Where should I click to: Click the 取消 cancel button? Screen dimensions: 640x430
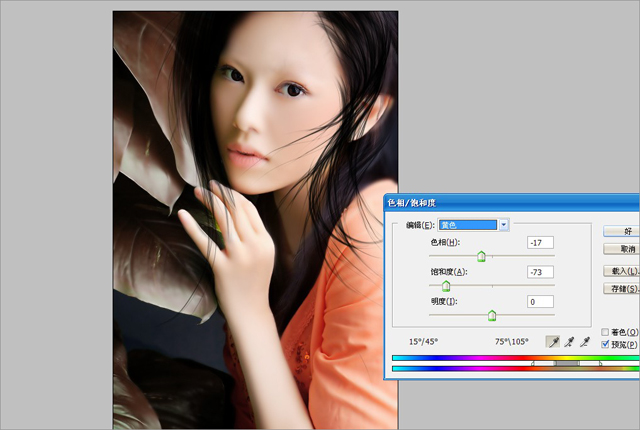622,249
